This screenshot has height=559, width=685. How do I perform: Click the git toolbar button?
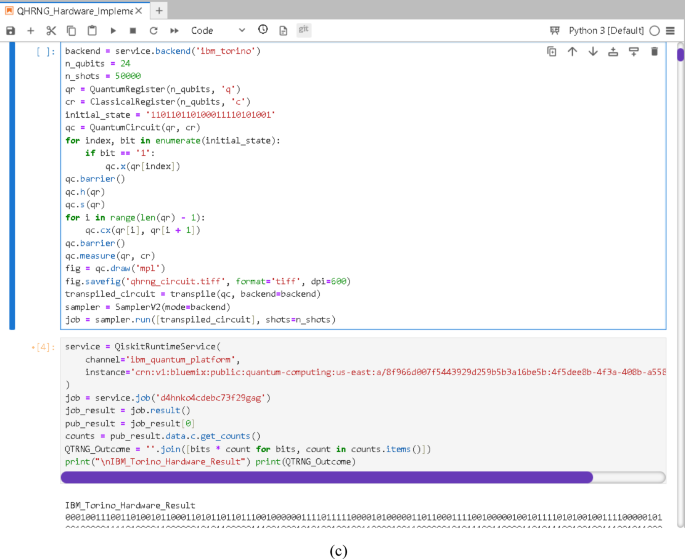click(302, 31)
